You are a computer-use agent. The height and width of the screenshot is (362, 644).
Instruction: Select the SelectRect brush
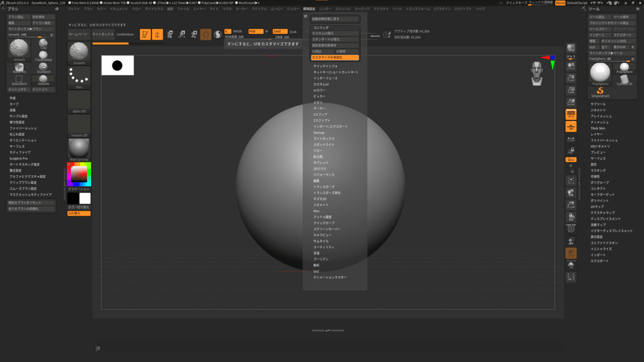tap(19, 80)
